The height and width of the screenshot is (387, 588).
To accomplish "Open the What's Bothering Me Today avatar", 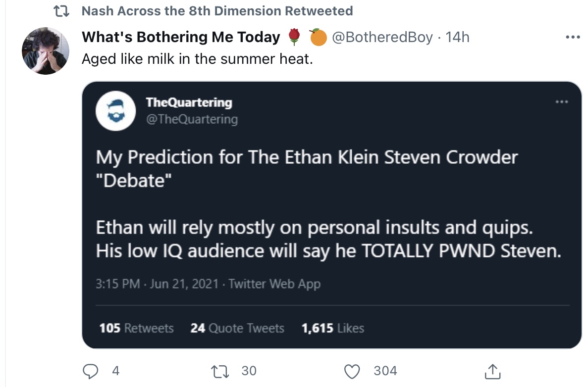I will point(46,51).
